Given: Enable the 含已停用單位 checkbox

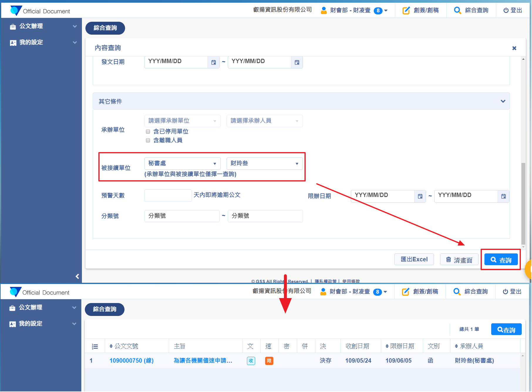Looking at the screenshot, I should [x=148, y=132].
